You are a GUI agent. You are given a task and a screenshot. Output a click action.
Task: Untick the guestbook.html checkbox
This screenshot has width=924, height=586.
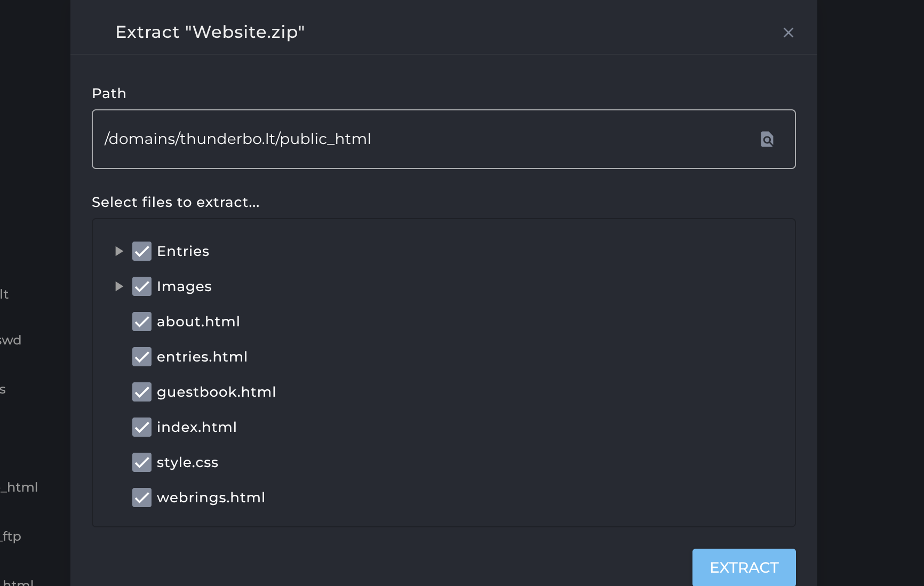pyautogui.click(x=142, y=392)
